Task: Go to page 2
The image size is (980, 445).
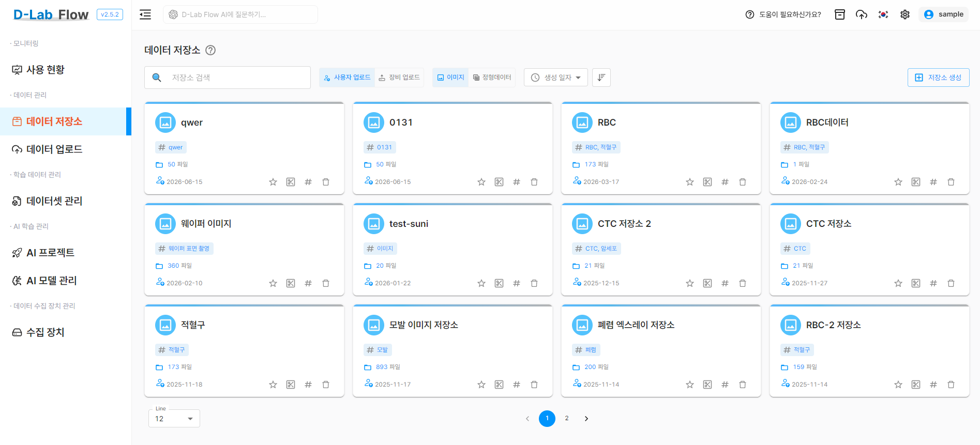Action: 567,419
